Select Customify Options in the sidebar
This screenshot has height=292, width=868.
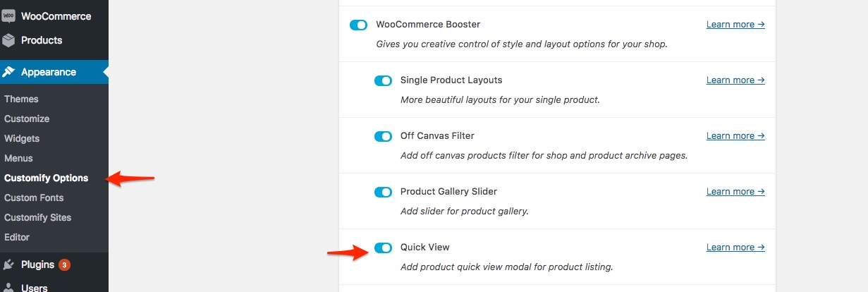pyautogui.click(x=47, y=178)
